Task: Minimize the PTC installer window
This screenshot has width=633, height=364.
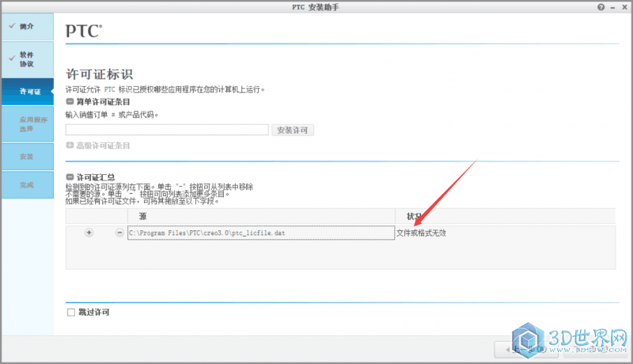Action: [x=612, y=7]
